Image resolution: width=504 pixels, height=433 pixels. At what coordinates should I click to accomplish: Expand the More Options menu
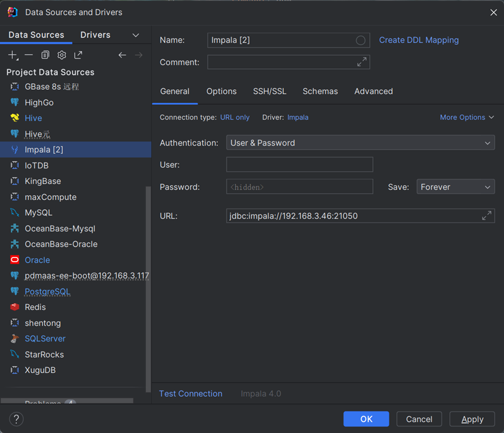click(467, 117)
